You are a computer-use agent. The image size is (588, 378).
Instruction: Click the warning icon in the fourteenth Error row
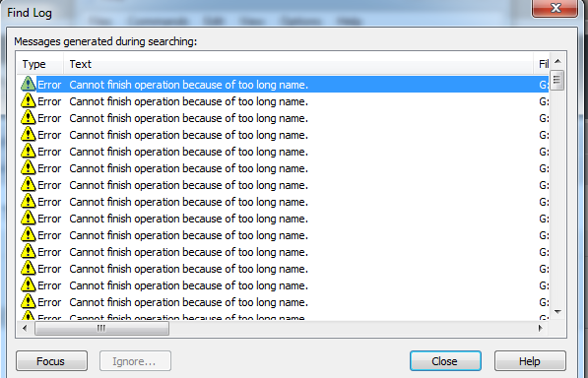point(29,301)
